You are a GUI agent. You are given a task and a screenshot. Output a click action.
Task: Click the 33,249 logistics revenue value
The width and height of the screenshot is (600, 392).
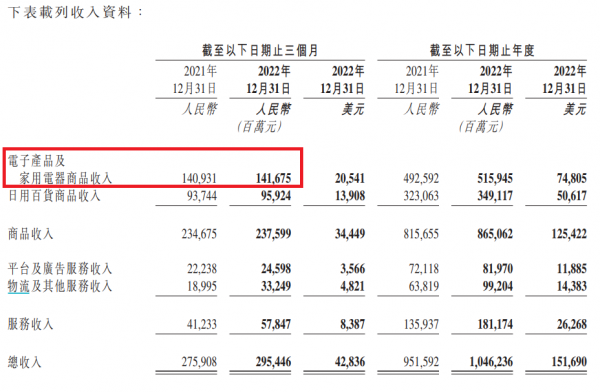[x=276, y=286]
